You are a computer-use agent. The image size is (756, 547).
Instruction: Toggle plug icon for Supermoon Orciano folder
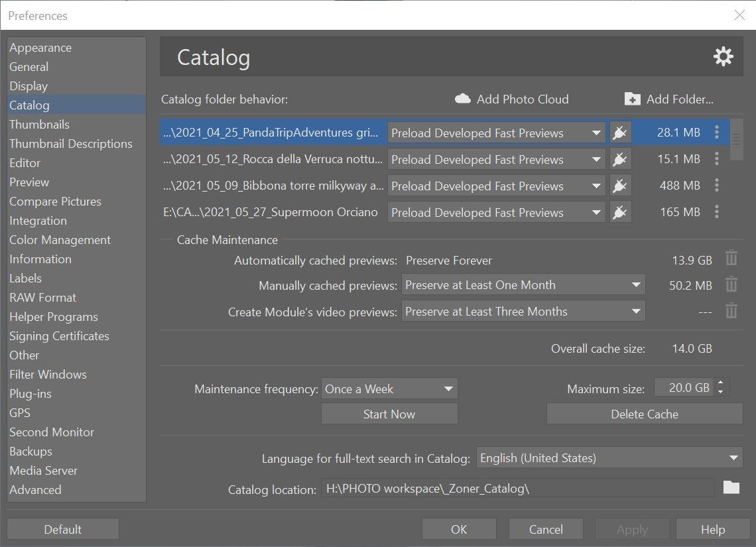coord(619,213)
